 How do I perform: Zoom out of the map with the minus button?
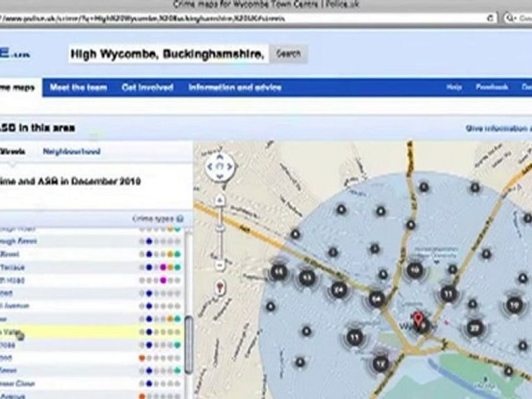coord(220,265)
